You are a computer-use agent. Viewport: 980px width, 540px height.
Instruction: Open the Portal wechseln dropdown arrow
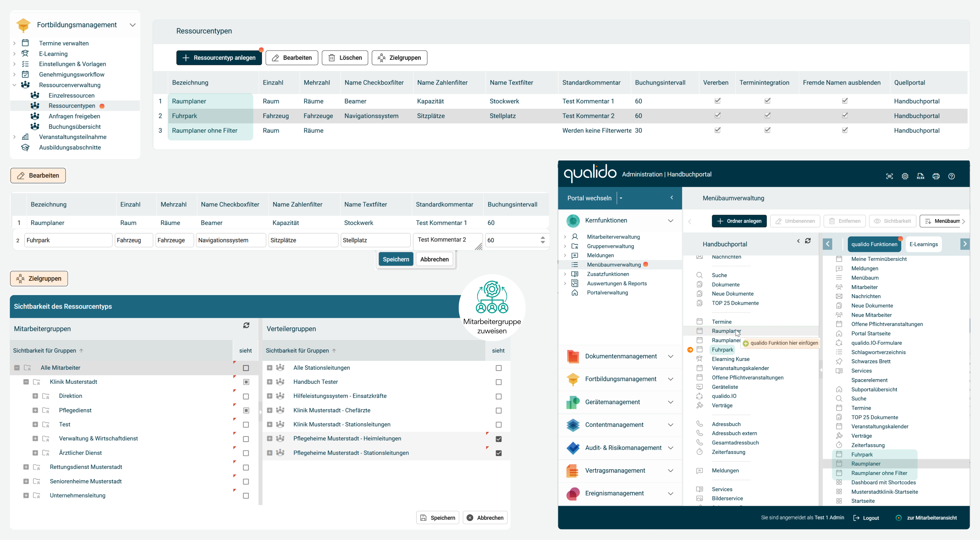click(621, 198)
